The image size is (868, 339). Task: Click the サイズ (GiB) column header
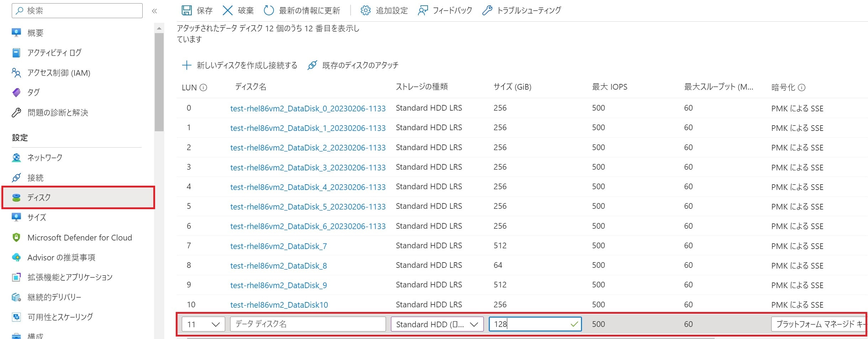512,87
